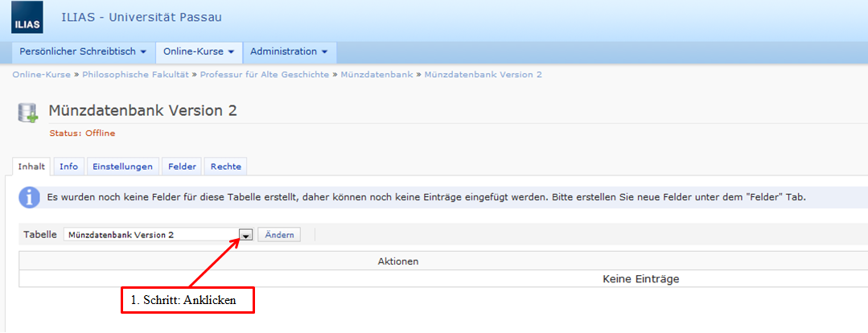Click the Aktionen column header
868x333 pixels.
(397, 261)
